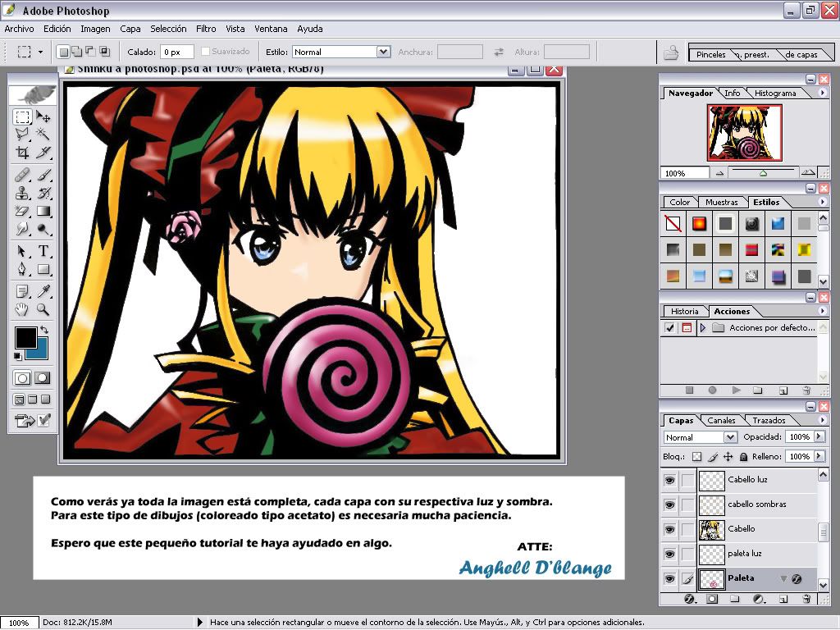Open the Selección menu
The width and height of the screenshot is (840, 630).
click(x=168, y=29)
